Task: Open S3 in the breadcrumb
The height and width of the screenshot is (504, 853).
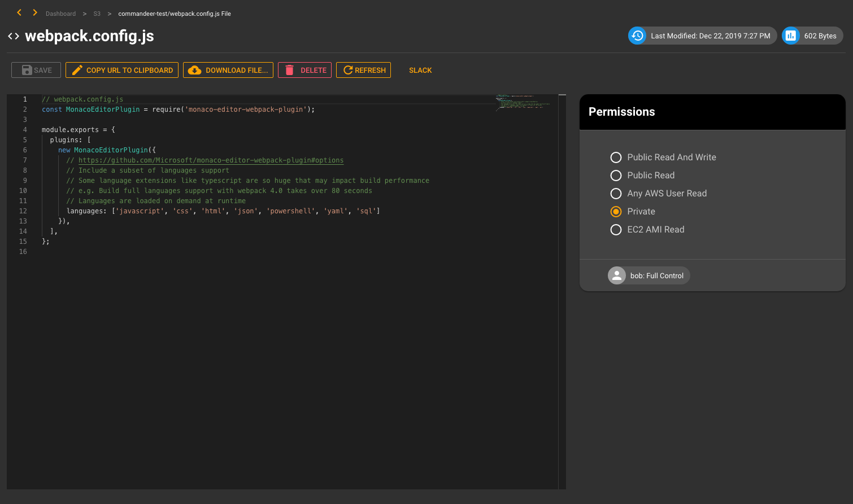Action: pyautogui.click(x=97, y=14)
